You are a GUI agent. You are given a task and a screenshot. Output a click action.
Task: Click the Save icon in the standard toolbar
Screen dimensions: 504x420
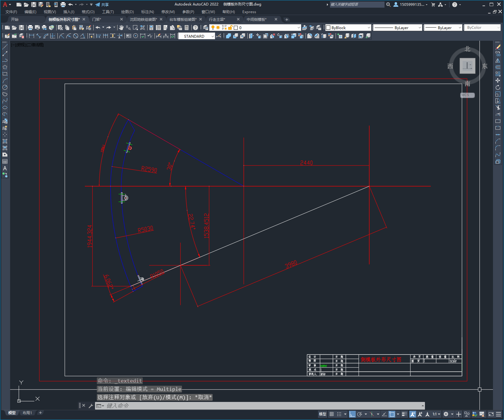pyautogui.click(x=21, y=28)
